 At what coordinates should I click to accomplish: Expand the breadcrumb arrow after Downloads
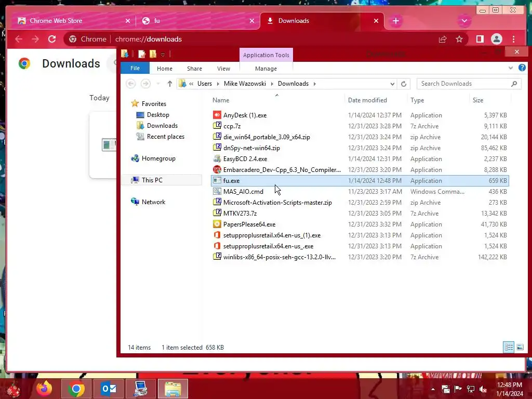314,84
